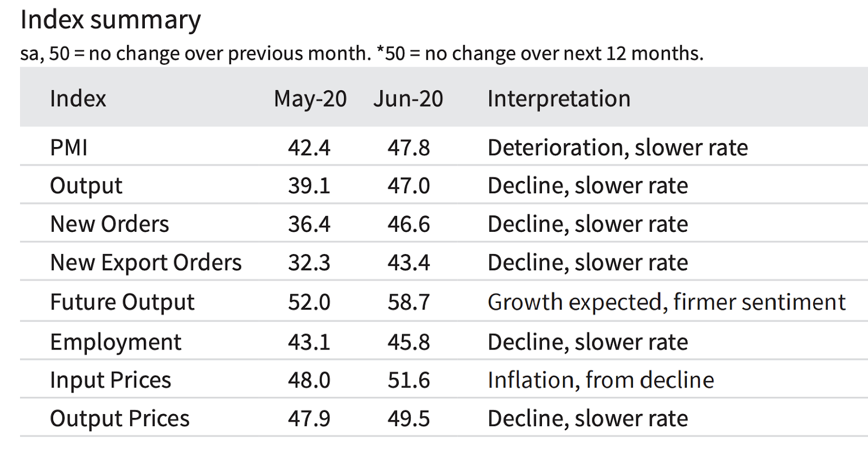
Task: Click the Index summary title
Action: point(110,21)
